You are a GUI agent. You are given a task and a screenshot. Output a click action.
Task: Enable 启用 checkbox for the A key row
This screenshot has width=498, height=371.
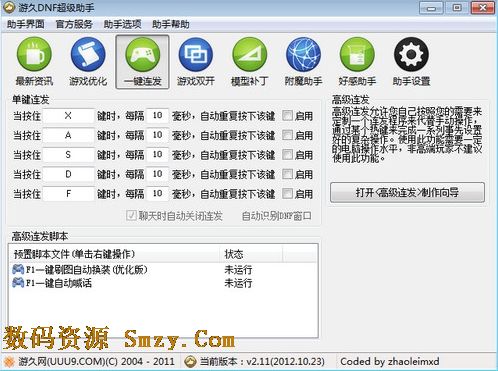pos(287,135)
